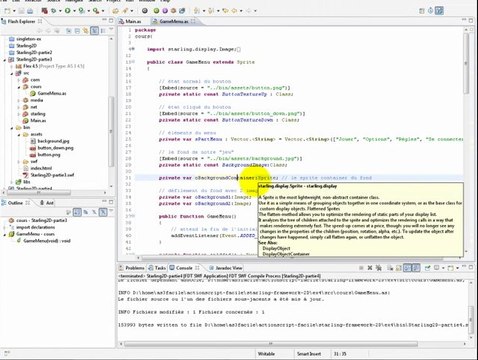The height and width of the screenshot is (360, 478).
Task: Click the orange circle toolbar icon
Action: [173, 11]
